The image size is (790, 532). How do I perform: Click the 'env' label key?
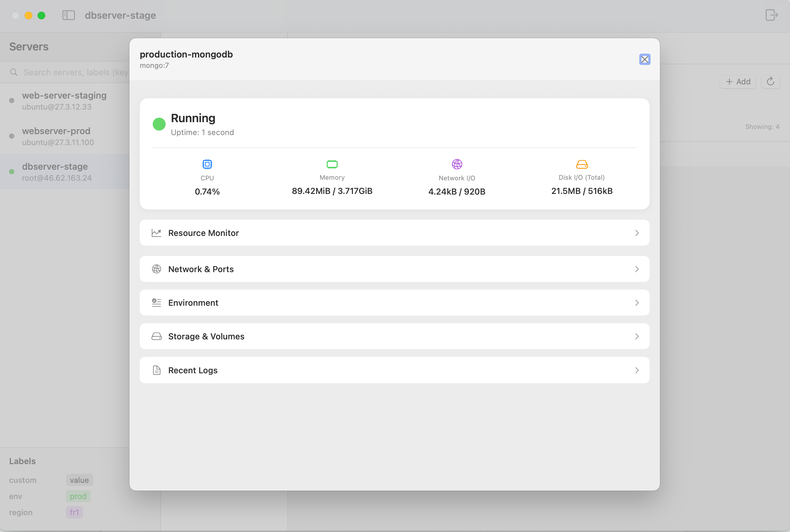16,496
